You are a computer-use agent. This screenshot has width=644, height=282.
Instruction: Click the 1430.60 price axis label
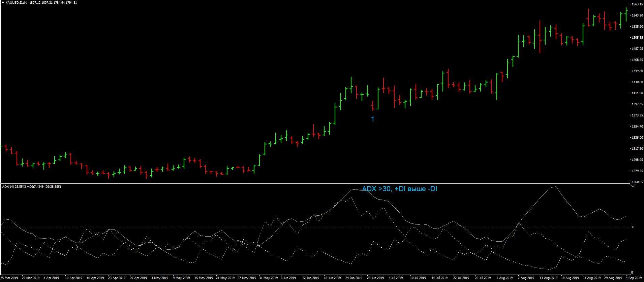coord(637,82)
